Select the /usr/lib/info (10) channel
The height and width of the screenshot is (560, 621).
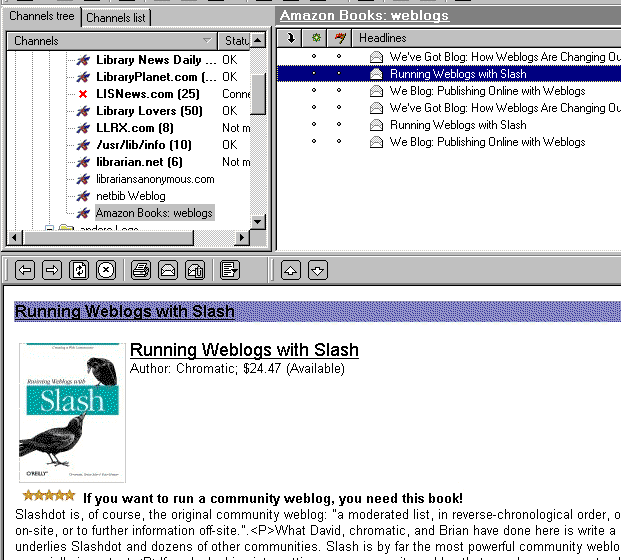pyautogui.click(x=144, y=145)
